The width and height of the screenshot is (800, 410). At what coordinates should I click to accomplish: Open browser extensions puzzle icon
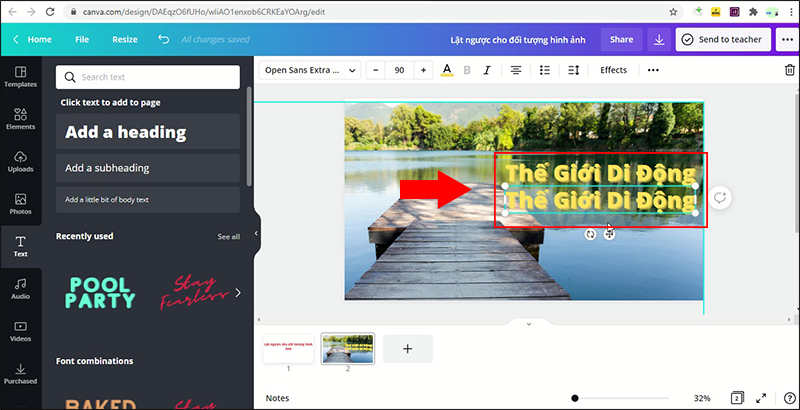[x=753, y=11]
